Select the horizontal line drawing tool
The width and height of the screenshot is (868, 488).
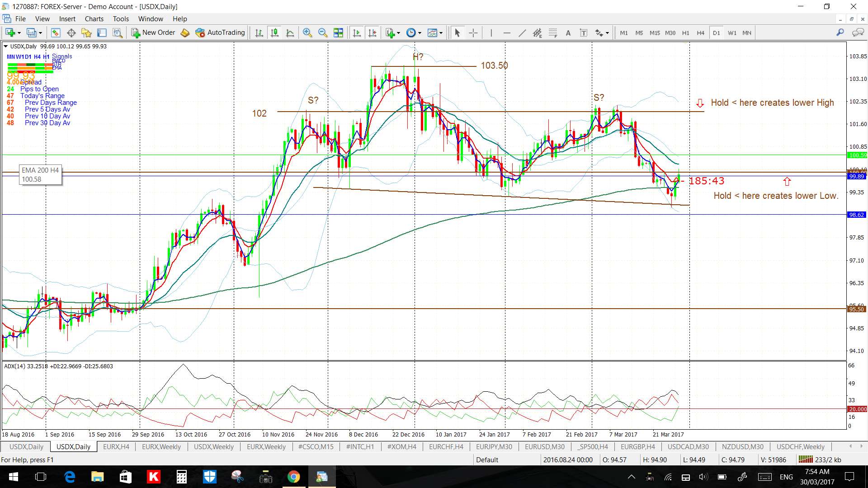coord(507,33)
